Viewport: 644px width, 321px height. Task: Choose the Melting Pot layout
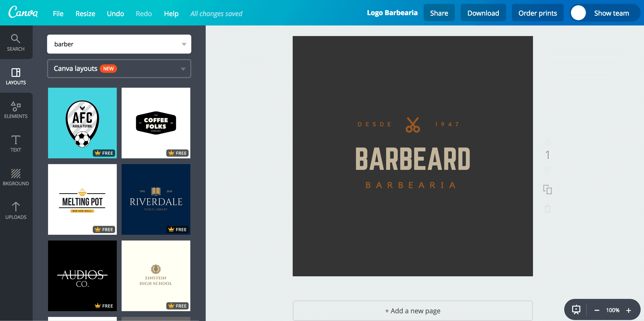coord(82,199)
